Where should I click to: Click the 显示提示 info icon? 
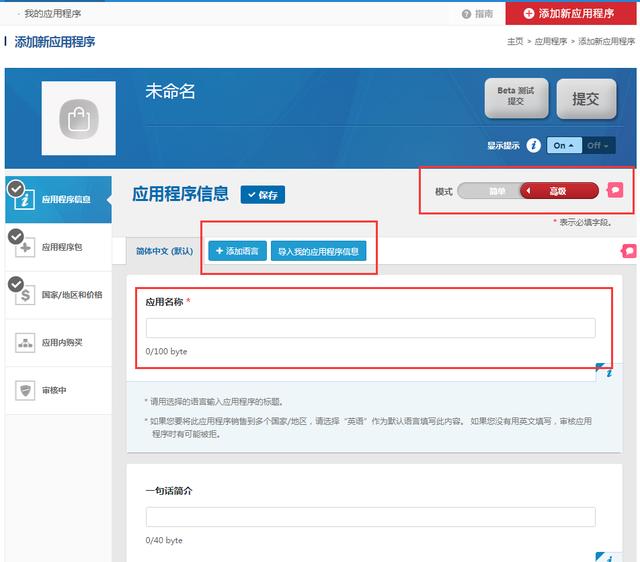[533, 145]
